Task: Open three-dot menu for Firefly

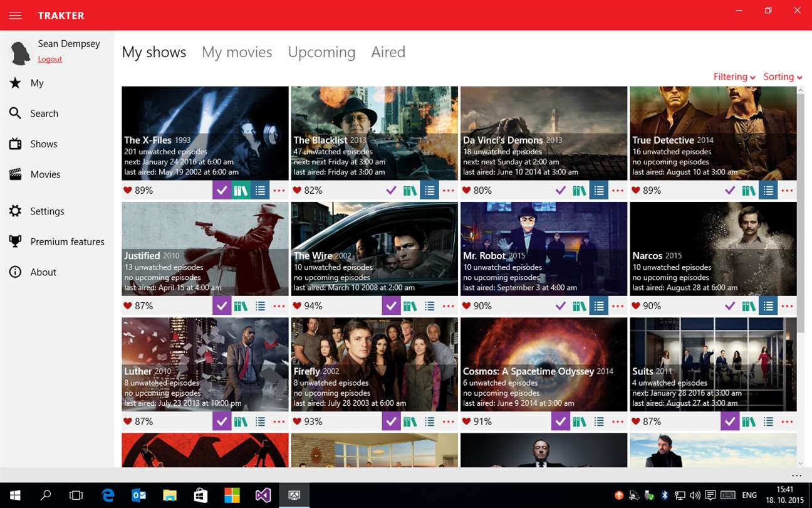Action: pos(449,421)
